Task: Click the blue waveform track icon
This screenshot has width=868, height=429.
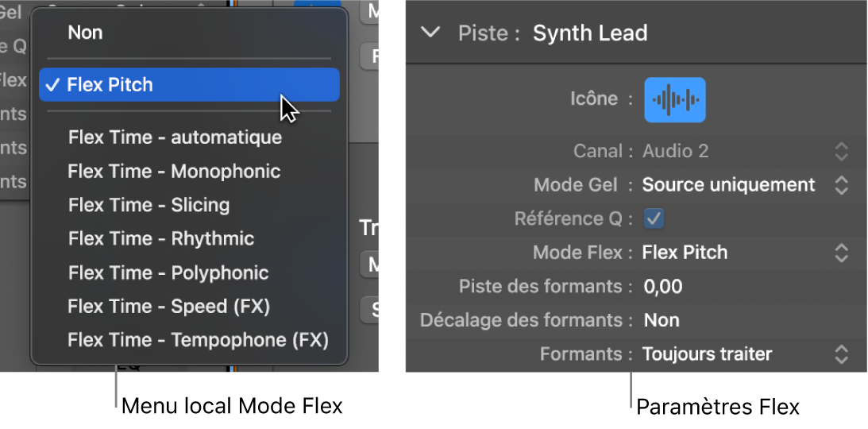Action: click(x=675, y=99)
